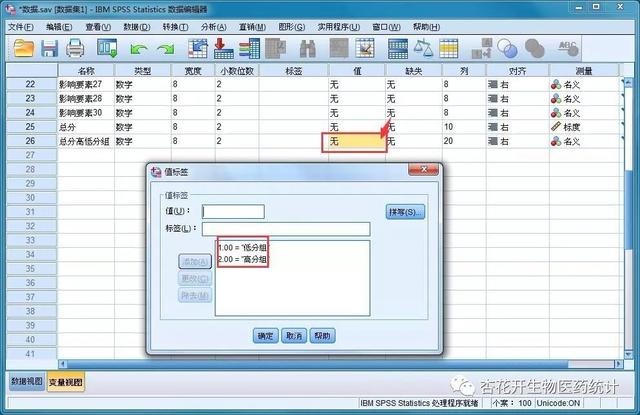Click the nominal measure icon for 影响要素27
Image resolution: width=640 pixels, height=415 pixels.
(556, 84)
